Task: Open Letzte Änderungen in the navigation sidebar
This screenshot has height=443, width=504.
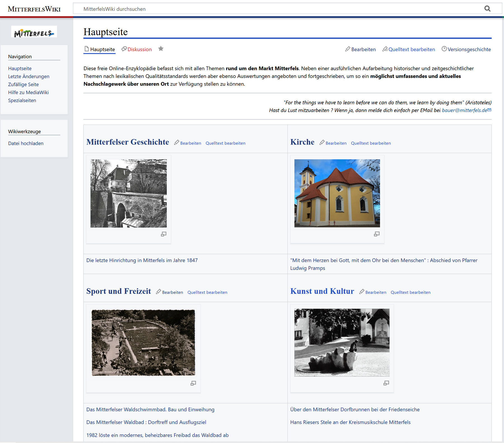Action: [x=29, y=76]
